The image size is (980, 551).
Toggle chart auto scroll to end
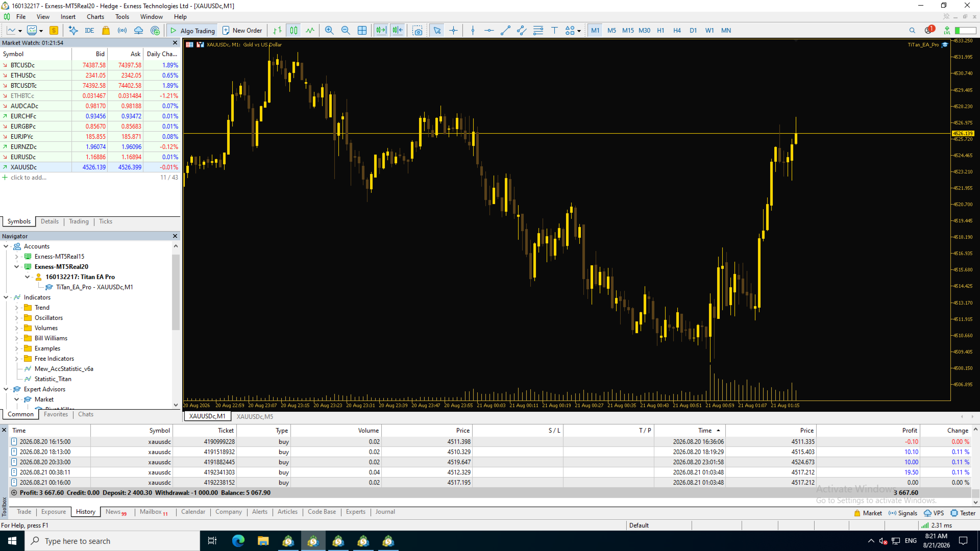point(381,31)
